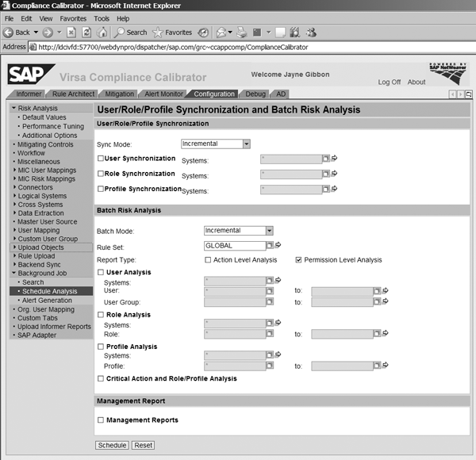Viewport: 476px width, 460px height.
Task: Enable the User Synchronization checkbox
Action: coord(100,159)
